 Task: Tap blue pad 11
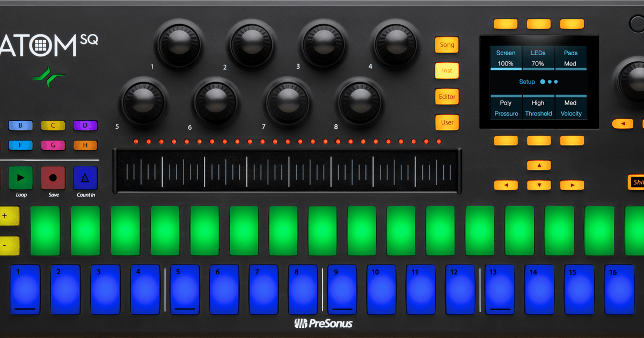421,289
